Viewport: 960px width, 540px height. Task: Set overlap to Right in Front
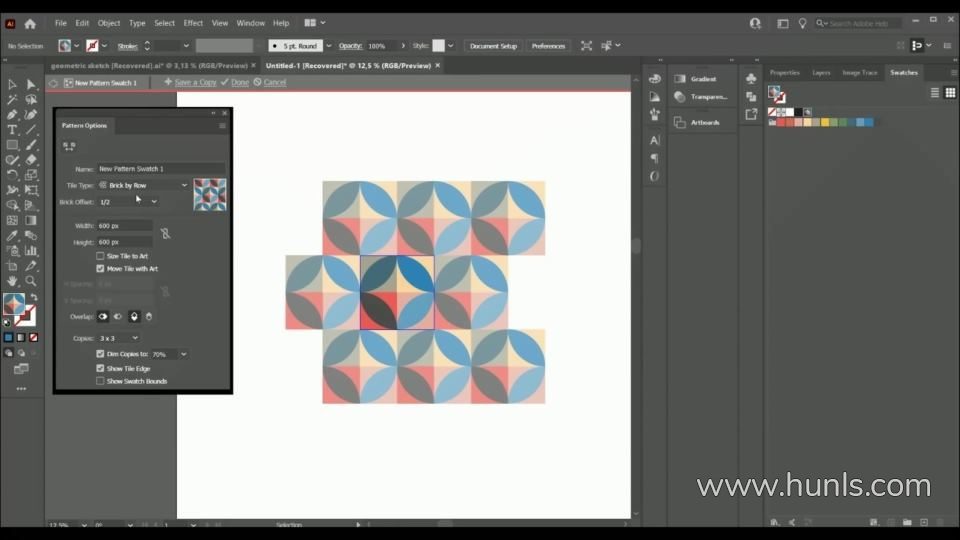(x=118, y=317)
